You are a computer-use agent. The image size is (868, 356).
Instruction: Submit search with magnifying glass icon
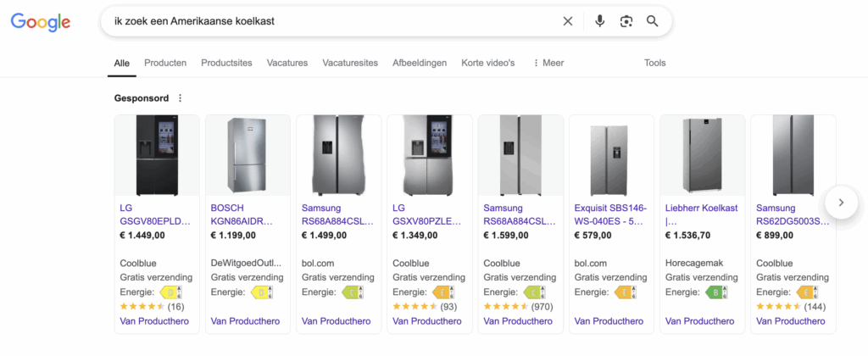coord(653,21)
